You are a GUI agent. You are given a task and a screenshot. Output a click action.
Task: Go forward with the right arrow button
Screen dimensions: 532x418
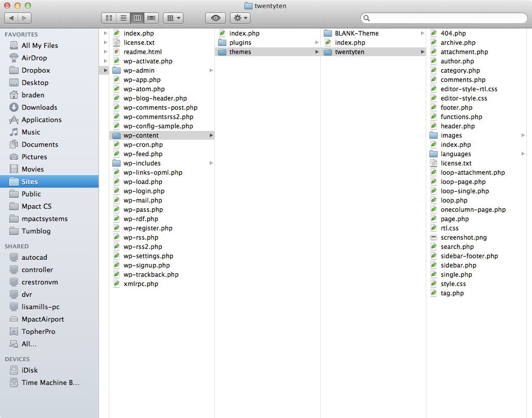[24, 18]
